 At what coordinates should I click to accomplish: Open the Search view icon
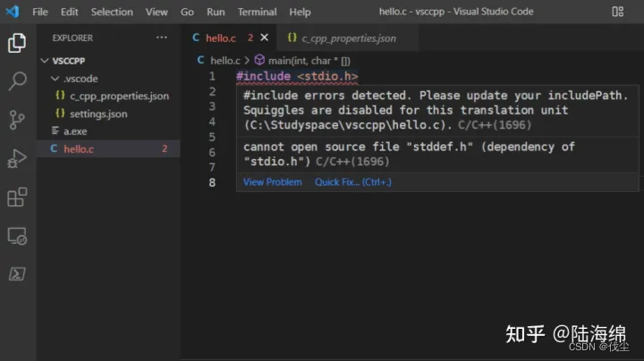point(17,80)
